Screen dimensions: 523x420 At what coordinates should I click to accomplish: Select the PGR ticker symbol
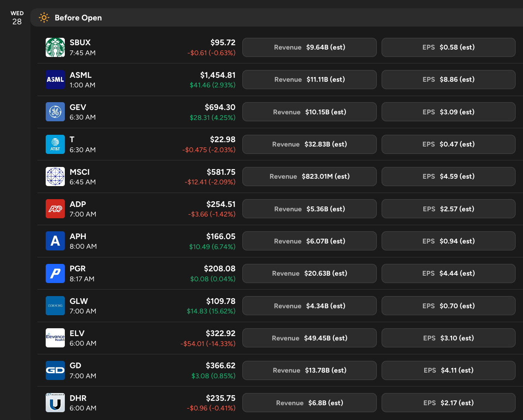tap(78, 269)
